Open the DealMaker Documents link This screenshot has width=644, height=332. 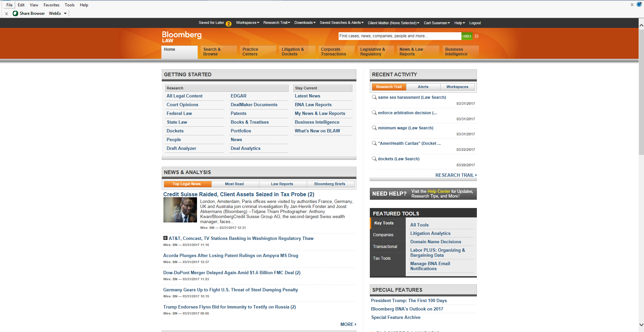pos(254,105)
